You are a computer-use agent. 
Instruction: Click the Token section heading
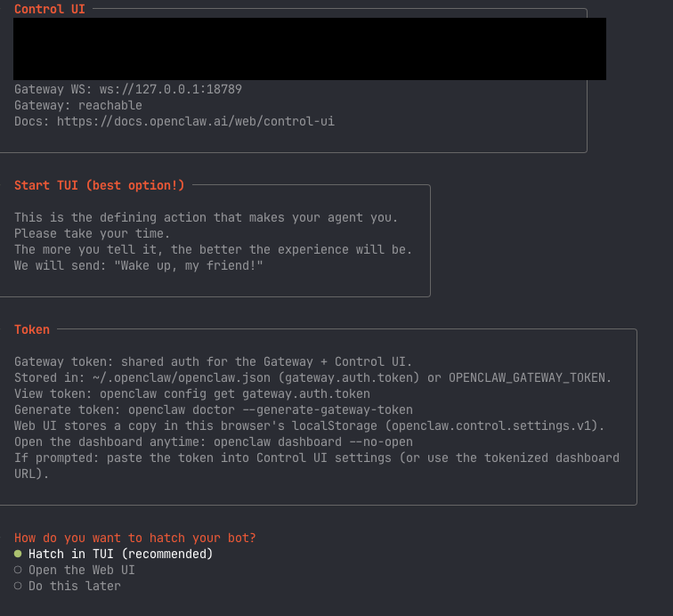point(32,329)
